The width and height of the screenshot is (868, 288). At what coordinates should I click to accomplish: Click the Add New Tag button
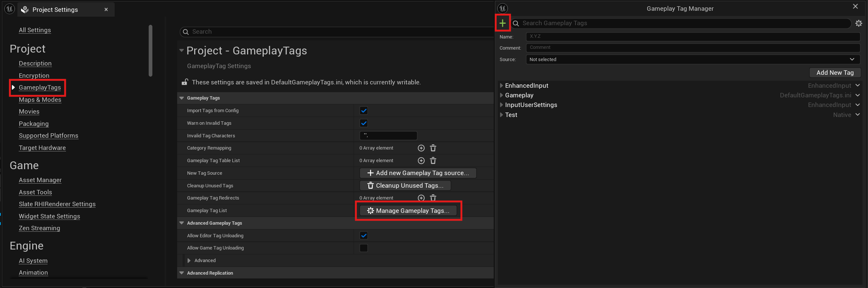point(835,73)
